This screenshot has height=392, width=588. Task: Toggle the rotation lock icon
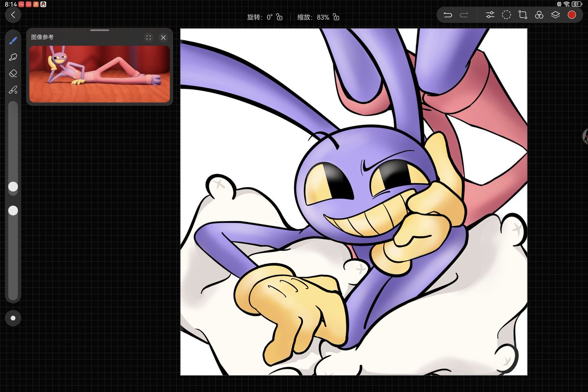click(x=279, y=17)
